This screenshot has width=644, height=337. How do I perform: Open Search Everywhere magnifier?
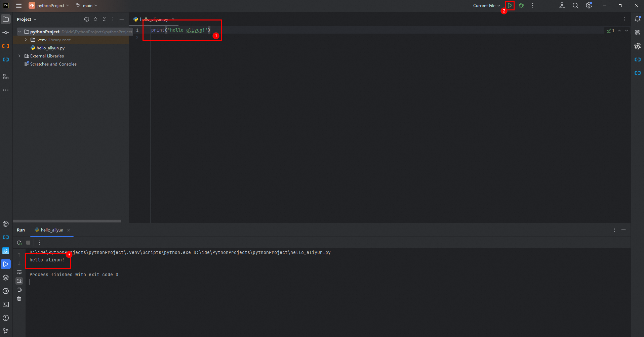[x=575, y=5]
